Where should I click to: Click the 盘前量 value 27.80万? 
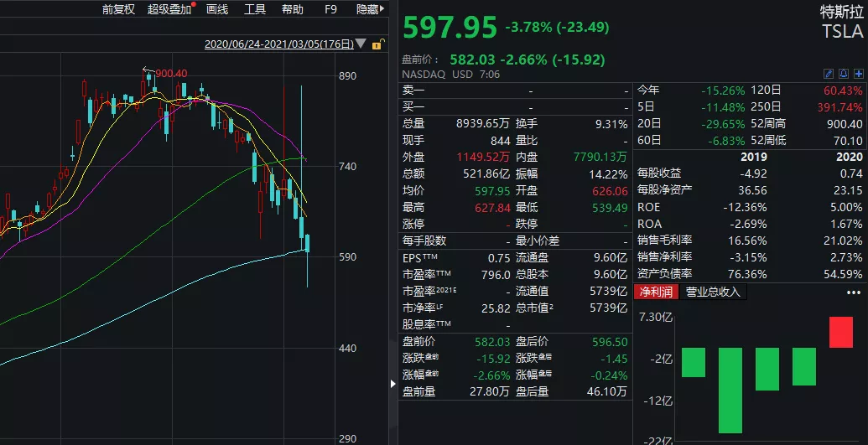(x=488, y=392)
